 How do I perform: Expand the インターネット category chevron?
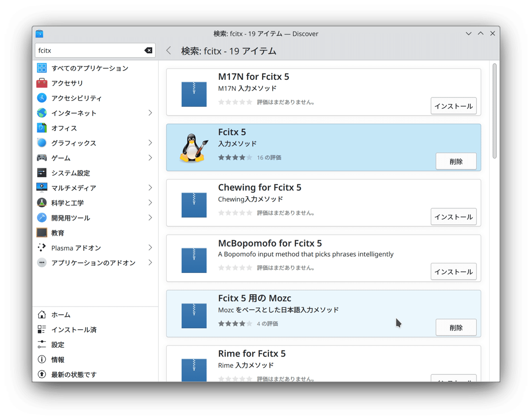click(150, 113)
